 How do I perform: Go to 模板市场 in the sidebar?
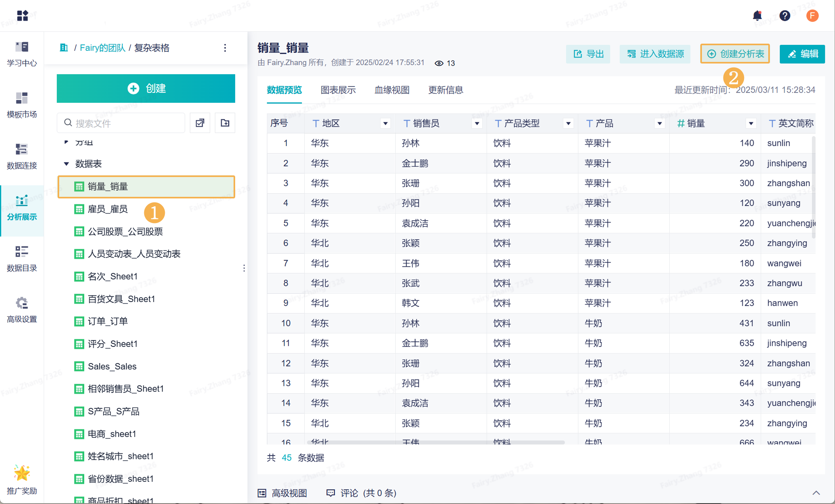22,105
